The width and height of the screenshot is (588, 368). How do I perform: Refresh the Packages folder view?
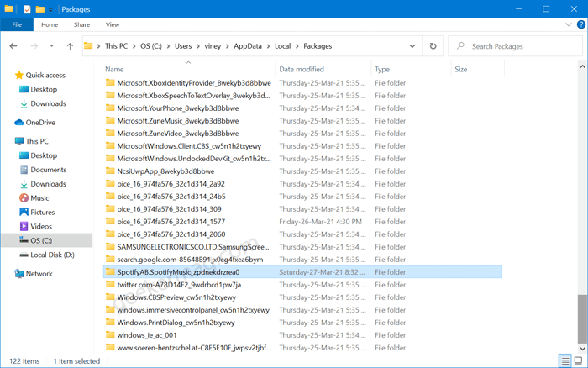click(x=433, y=46)
